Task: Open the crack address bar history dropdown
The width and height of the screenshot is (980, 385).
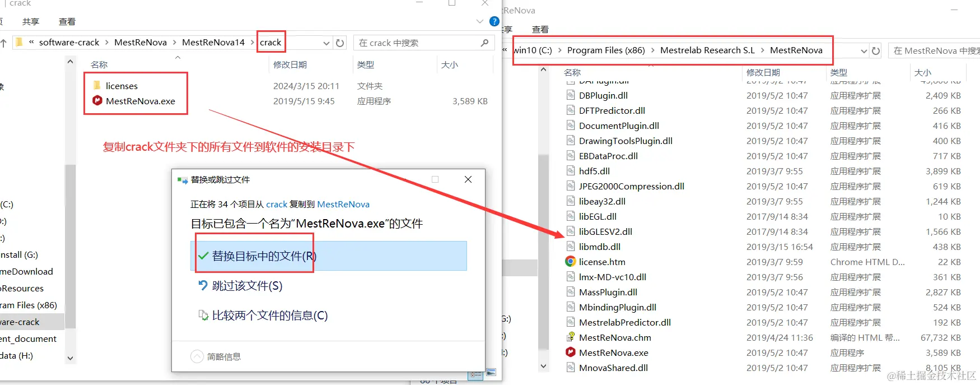Action: point(326,43)
